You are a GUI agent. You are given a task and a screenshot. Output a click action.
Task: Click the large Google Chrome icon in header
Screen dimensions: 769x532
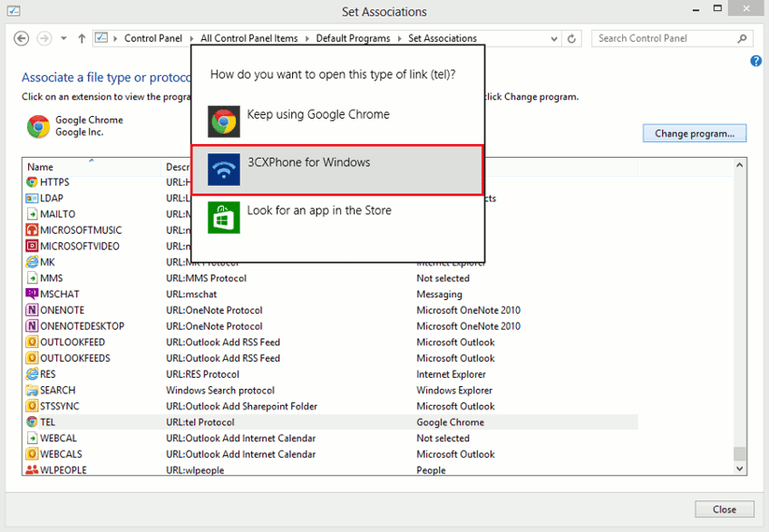[38, 127]
